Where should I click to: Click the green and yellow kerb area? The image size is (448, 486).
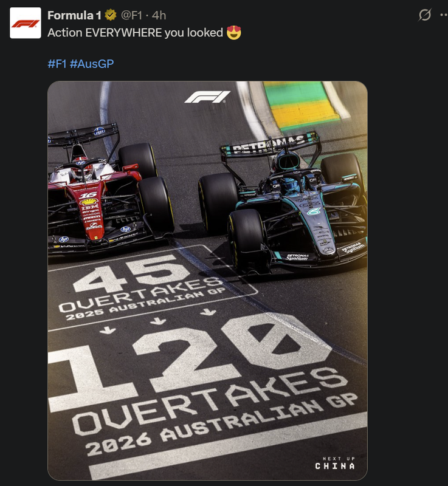point(302,105)
